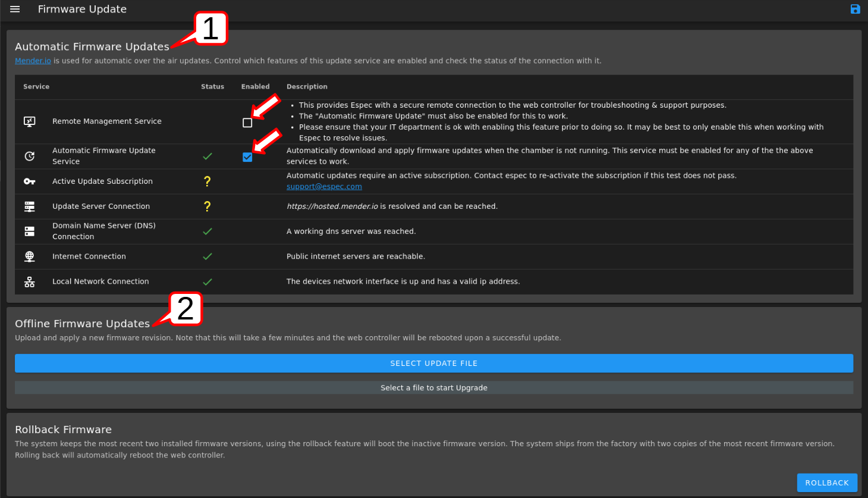This screenshot has height=498, width=868.
Task: Click the Remote Management Service monitor icon
Action: [x=29, y=121]
